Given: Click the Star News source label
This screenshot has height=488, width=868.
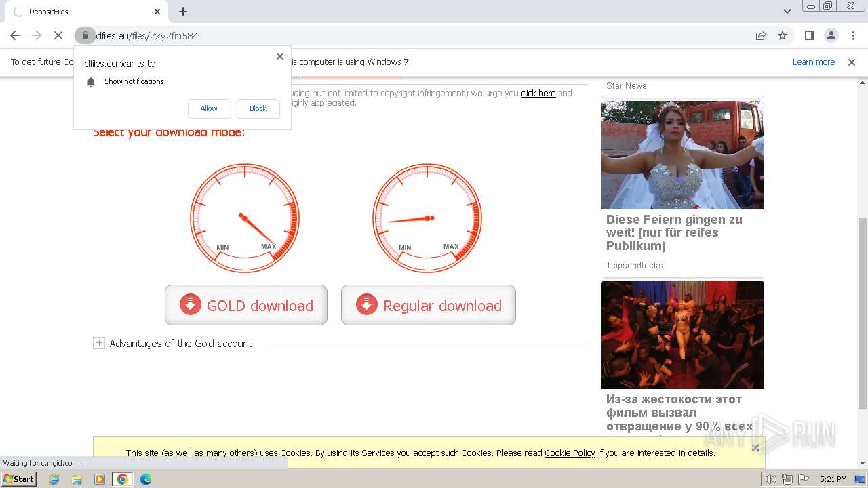Looking at the screenshot, I should [x=627, y=86].
